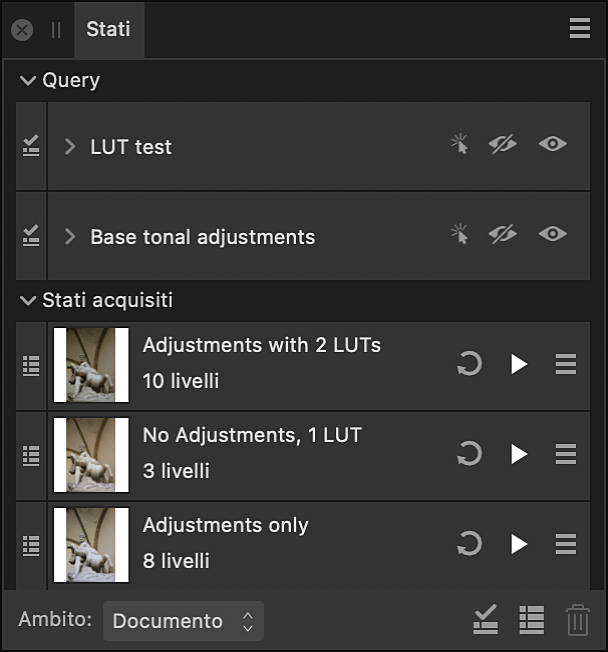The width and height of the screenshot is (608, 652).
Task: Update the Adjustments only state
Action: pos(468,545)
